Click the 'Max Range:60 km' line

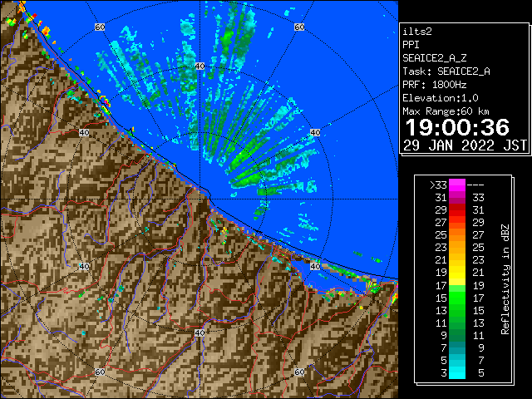coord(446,111)
